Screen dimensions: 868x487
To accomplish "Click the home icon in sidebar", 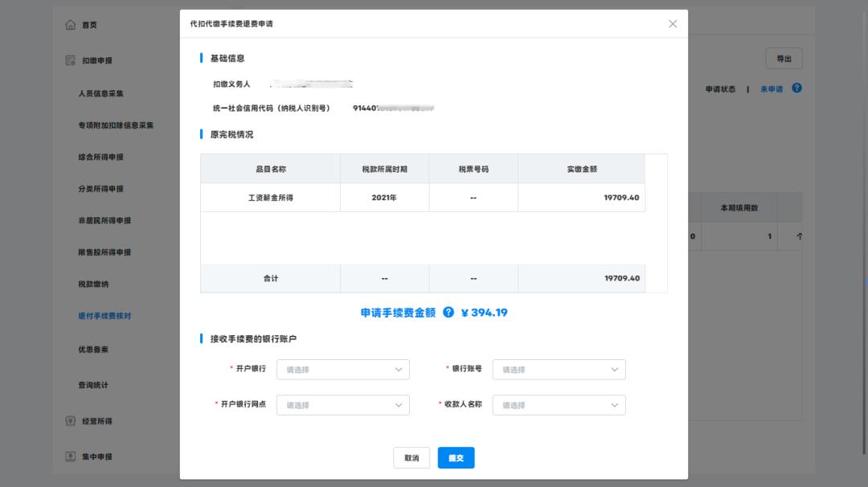I will [x=70, y=25].
